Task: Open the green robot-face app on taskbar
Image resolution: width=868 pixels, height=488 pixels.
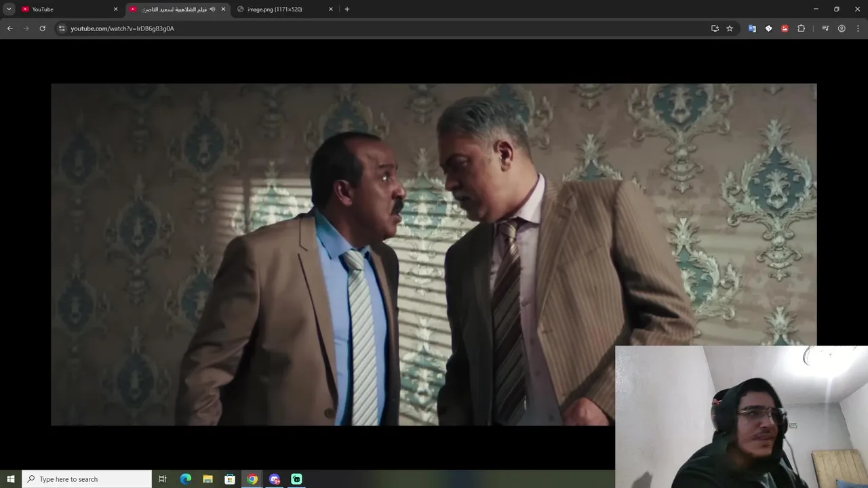Action: click(296, 479)
